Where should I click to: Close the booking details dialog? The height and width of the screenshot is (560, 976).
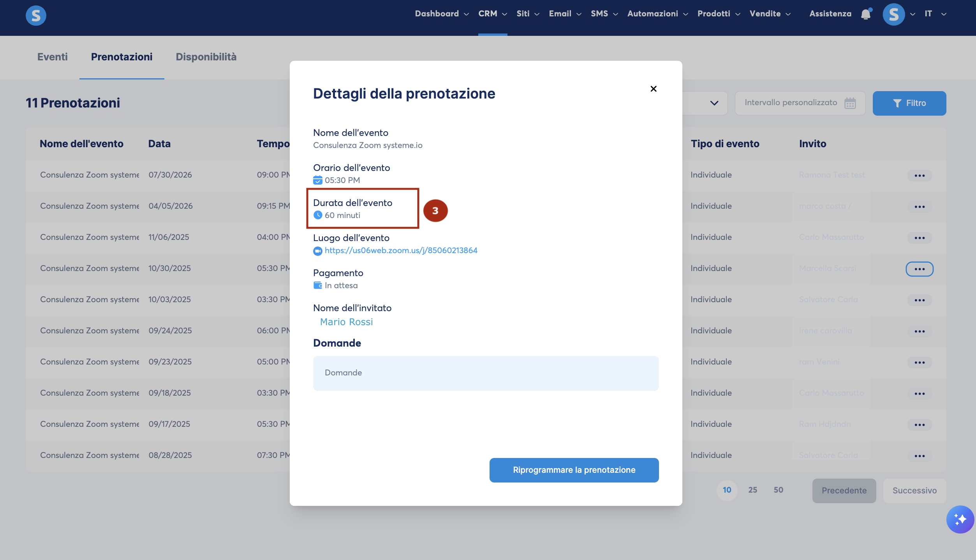[x=654, y=89]
